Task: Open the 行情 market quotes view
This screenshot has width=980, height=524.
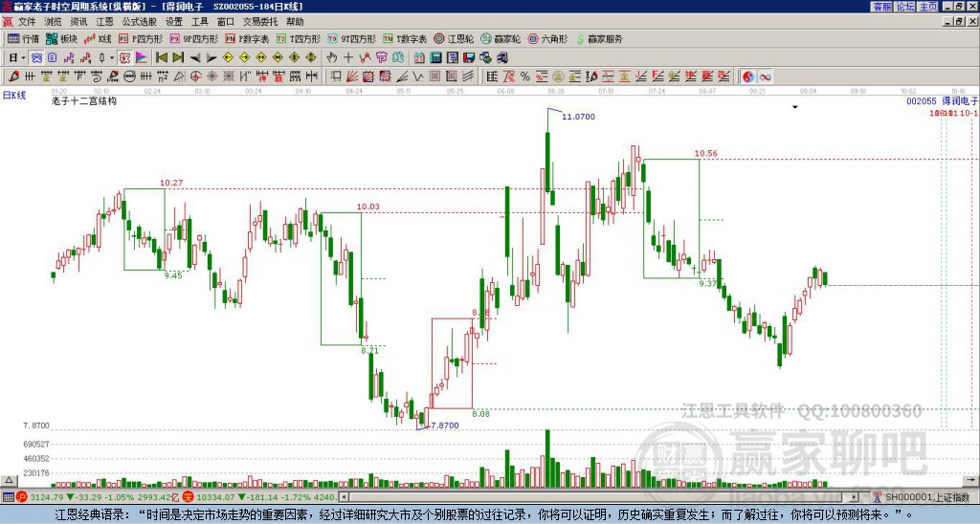Action: pyautogui.click(x=23, y=38)
